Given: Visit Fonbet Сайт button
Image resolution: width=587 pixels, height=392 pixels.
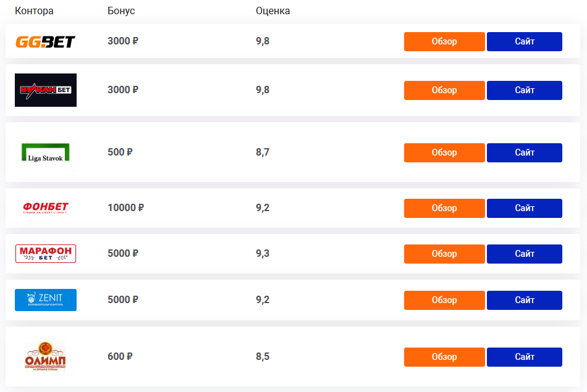Looking at the screenshot, I should click(525, 208).
